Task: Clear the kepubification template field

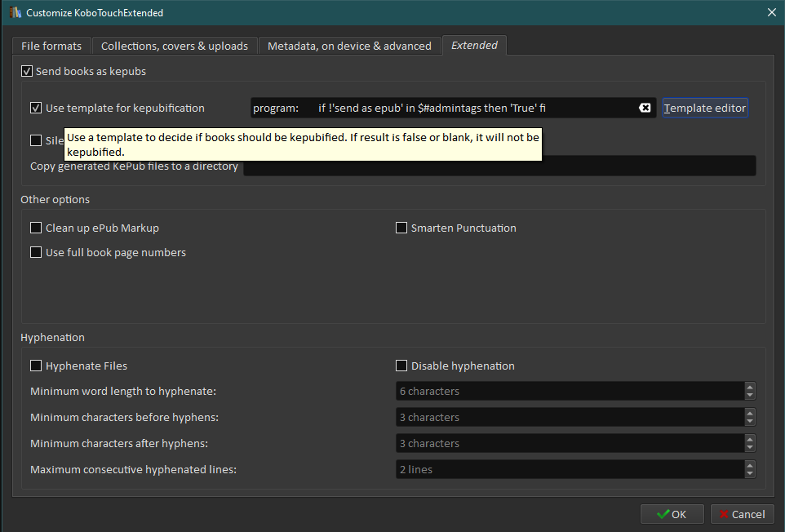Action: coord(645,108)
